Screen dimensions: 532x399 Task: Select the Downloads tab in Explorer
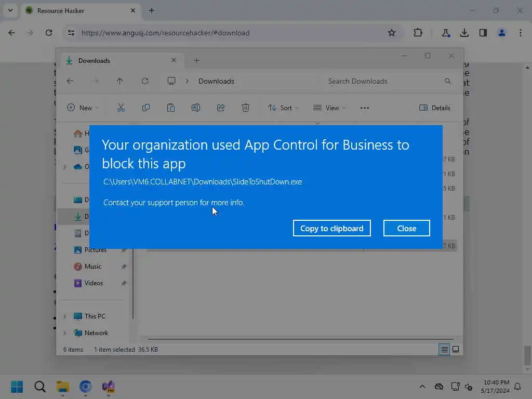tap(122, 61)
